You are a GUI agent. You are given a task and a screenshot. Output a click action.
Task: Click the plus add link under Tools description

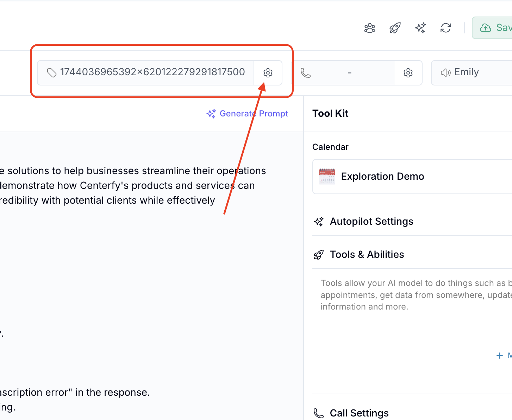coord(503,356)
